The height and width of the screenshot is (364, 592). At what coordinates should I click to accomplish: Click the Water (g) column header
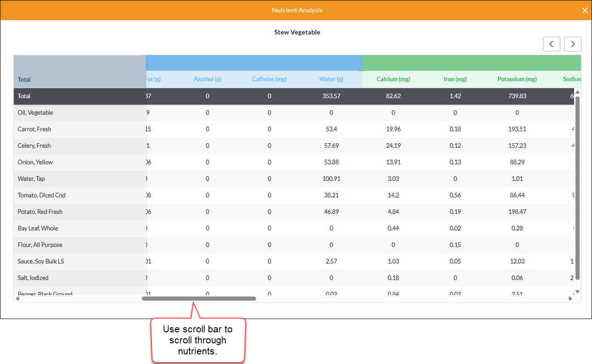click(331, 79)
